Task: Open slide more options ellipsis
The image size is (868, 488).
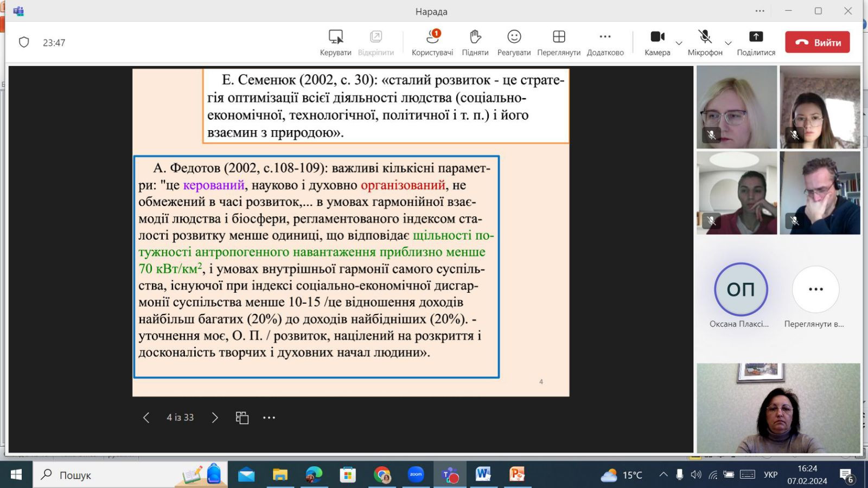Action: [x=269, y=418]
